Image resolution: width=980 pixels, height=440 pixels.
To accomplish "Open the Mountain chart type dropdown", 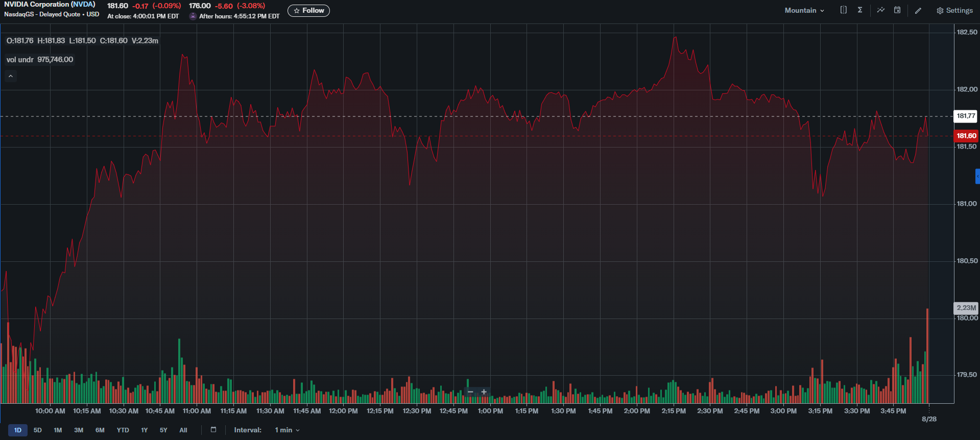I will (804, 11).
